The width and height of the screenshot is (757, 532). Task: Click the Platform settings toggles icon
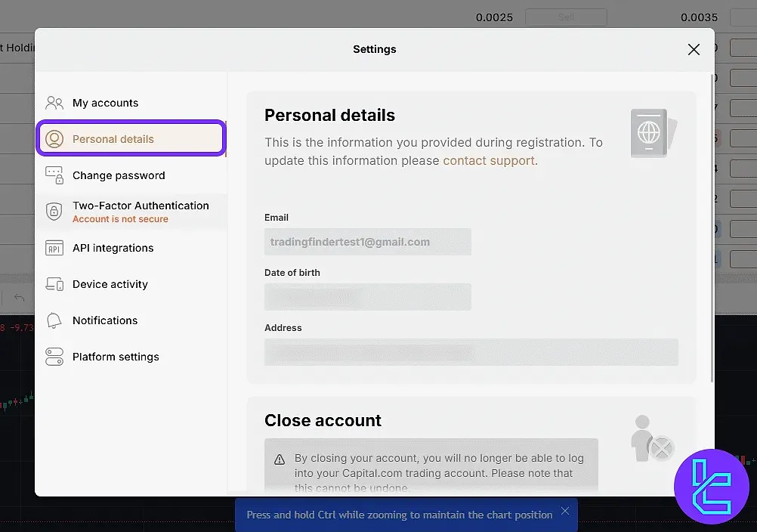[x=54, y=357]
